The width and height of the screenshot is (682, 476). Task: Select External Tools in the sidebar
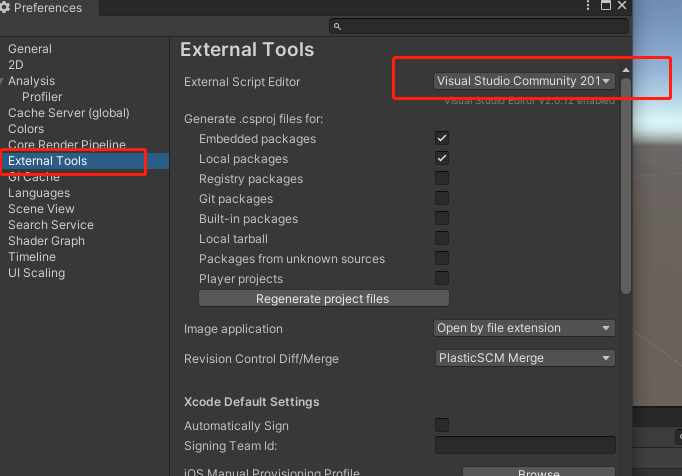tap(84, 161)
